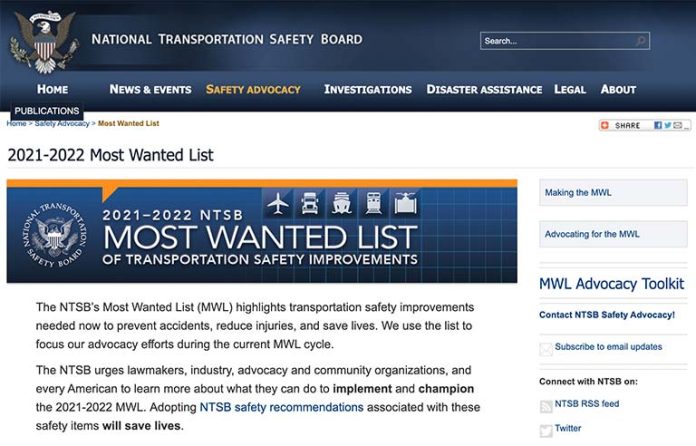The image size is (696, 446).
Task: Click National Transportation Safety Board header title
Action: 227,39
